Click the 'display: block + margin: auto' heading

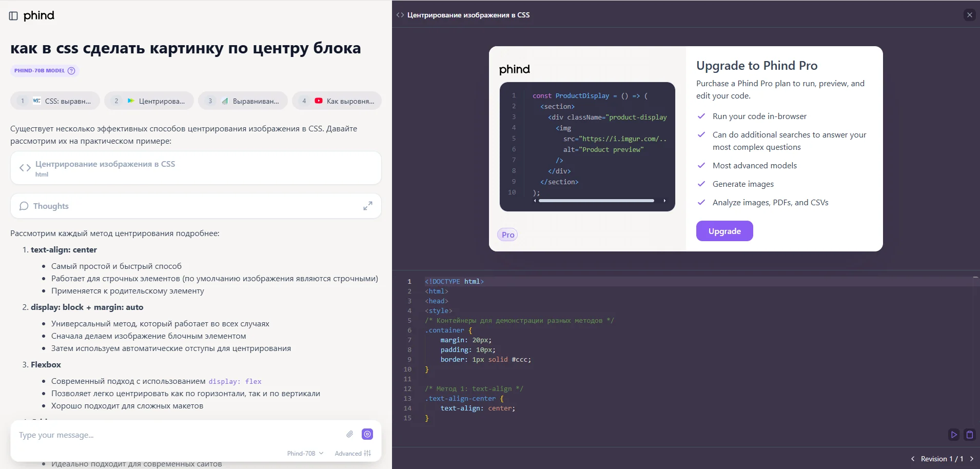87,307
